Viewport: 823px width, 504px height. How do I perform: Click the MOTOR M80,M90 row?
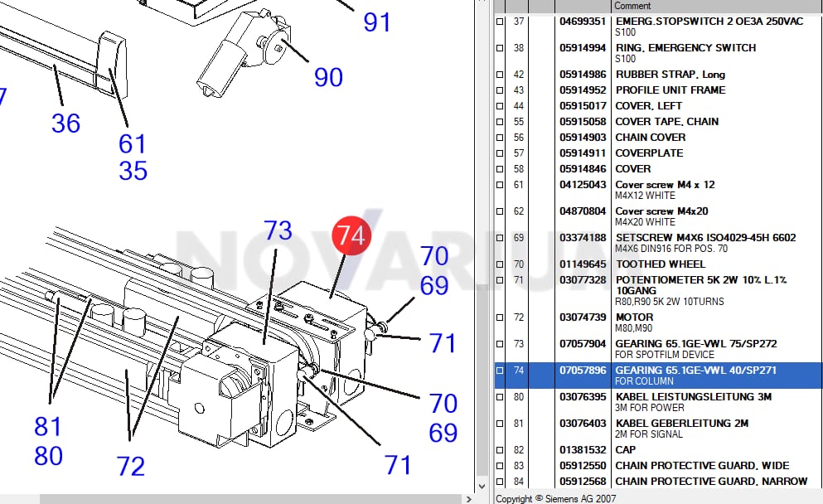point(658,323)
